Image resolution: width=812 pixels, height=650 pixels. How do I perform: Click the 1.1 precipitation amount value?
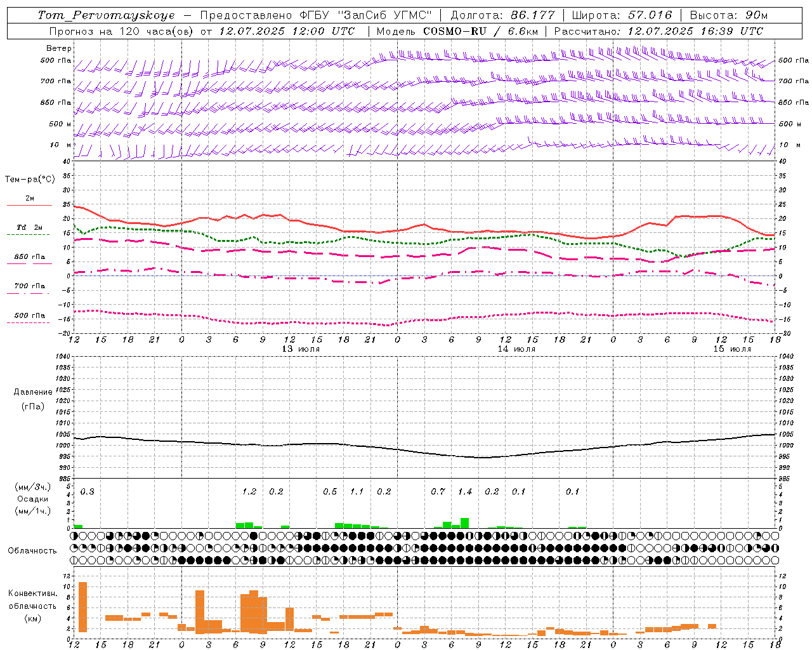click(357, 492)
